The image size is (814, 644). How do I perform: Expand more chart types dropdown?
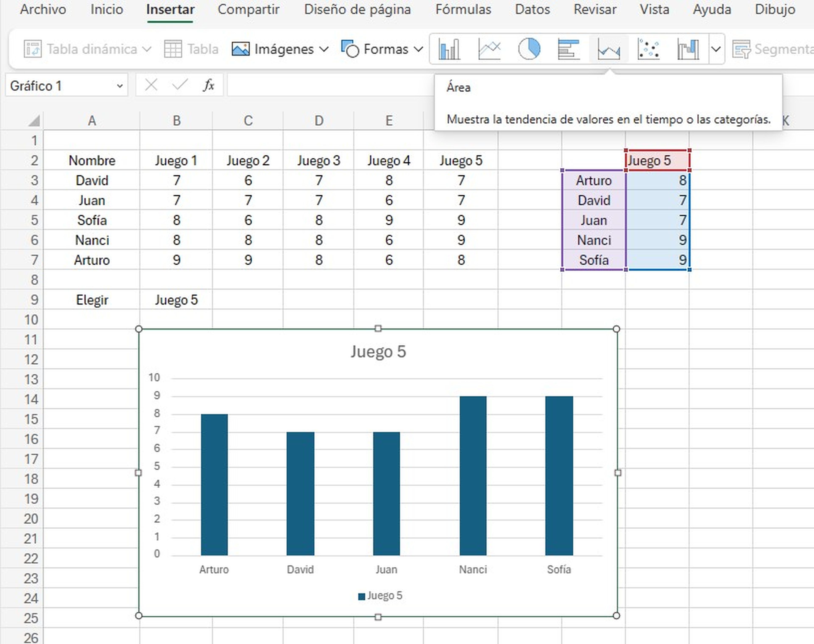(x=716, y=49)
